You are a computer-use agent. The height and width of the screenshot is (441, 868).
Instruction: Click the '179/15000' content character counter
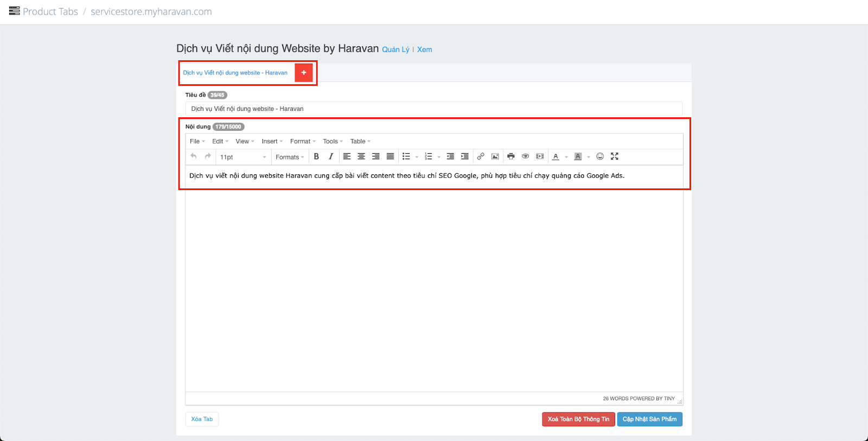point(228,127)
